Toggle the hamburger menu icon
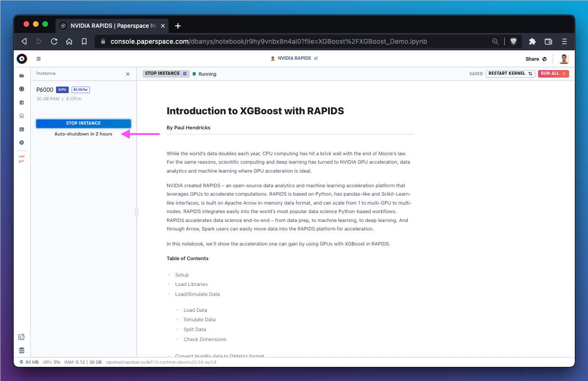The image size is (588, 381). click(39, 59)
